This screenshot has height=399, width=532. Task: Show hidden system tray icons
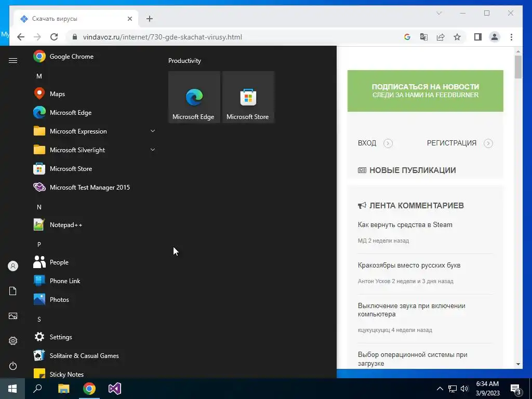pos(440,389)
